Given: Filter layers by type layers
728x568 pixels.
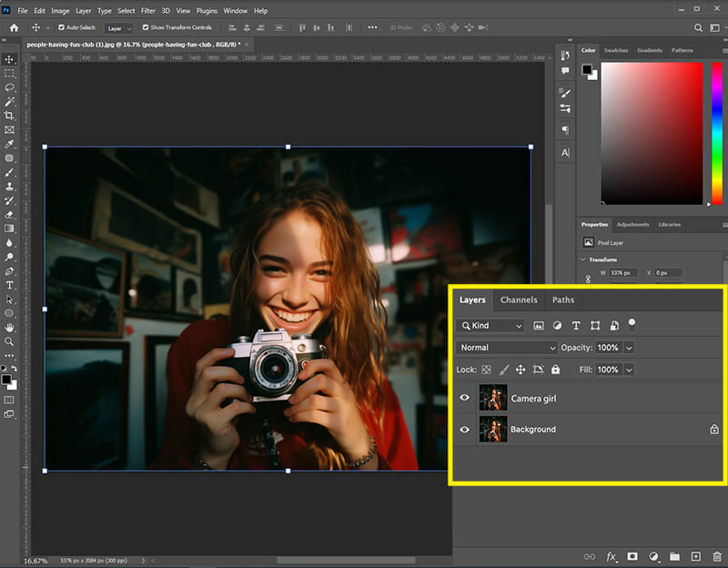Looking at the screenshot, I should [x=576, y=326].
